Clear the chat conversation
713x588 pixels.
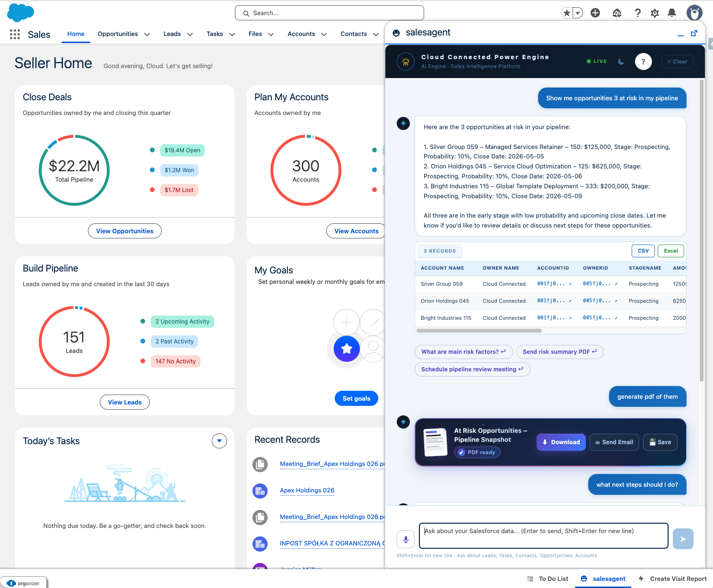[x=677, y=61]
